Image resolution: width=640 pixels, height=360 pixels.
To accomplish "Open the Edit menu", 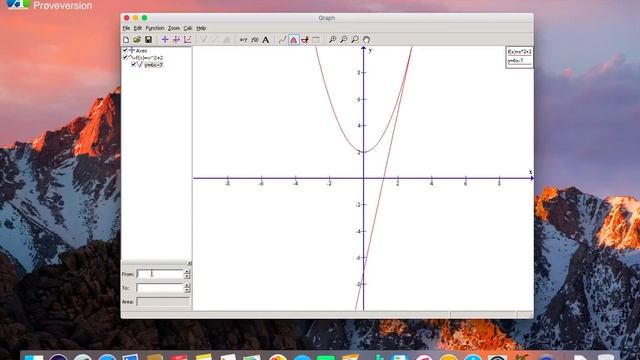I will [138, 28].
